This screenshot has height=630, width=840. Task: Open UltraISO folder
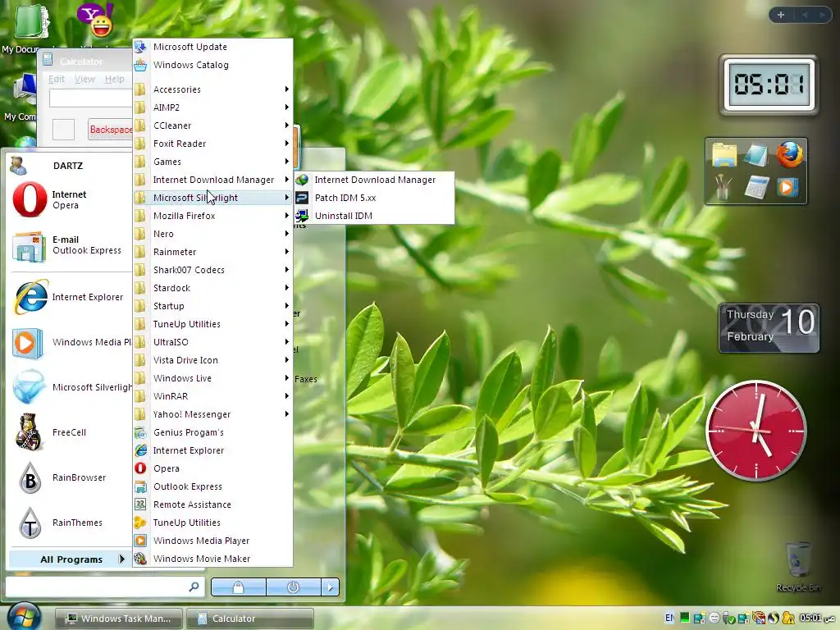[212, 342]
